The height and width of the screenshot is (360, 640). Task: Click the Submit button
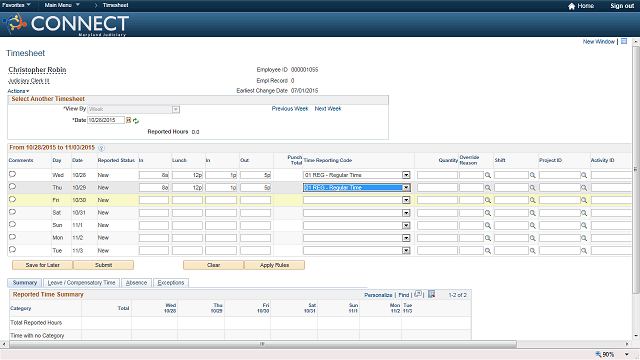click(x=103, y=265)
